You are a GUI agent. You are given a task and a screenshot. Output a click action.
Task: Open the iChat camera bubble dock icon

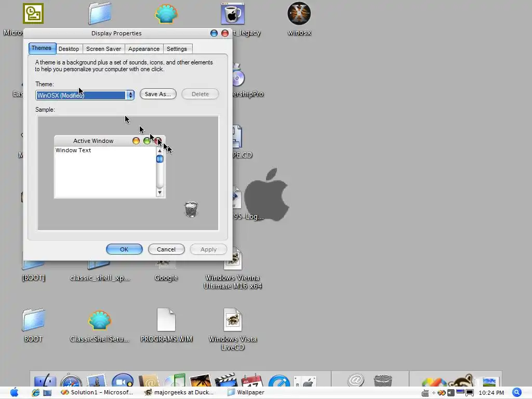pos(123,380)
